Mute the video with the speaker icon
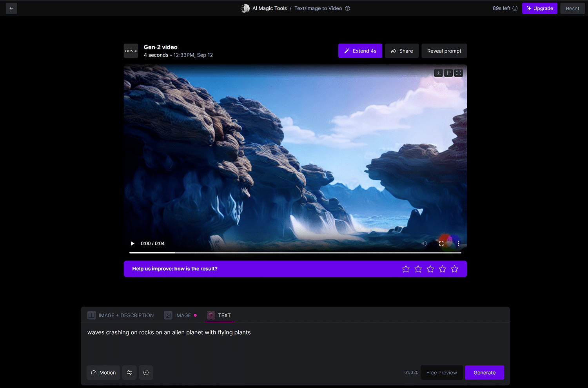The image size is (588, 388). point(424,244)
